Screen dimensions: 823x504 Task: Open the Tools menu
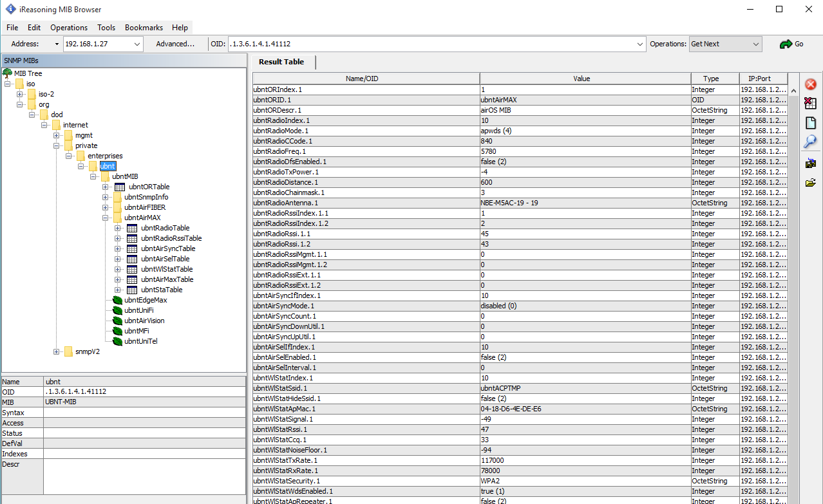pyautogui.click(x=106, y=28)
